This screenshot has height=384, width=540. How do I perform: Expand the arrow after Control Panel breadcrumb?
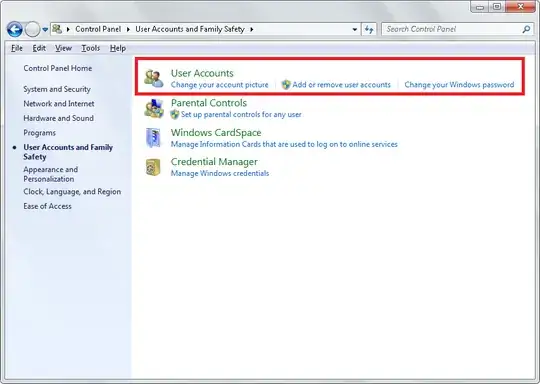(x=128, y=30)
